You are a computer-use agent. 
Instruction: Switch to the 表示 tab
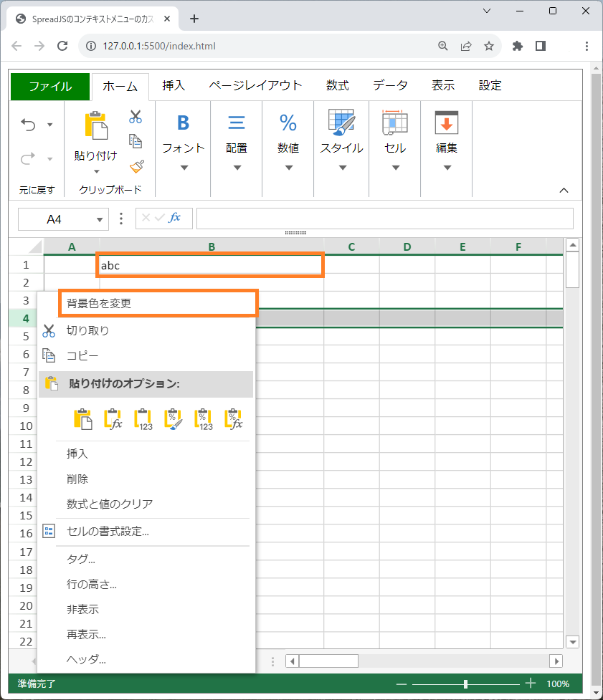click(x=442, y=86)
